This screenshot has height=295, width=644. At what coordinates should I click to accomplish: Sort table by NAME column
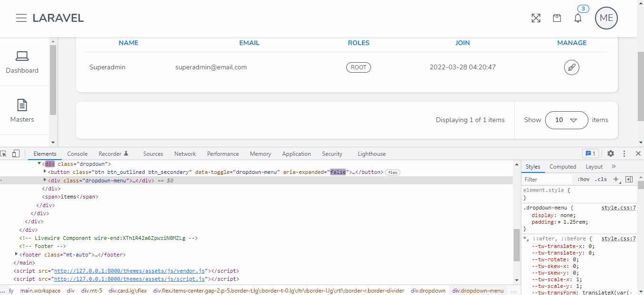click(x=128, y=43)
